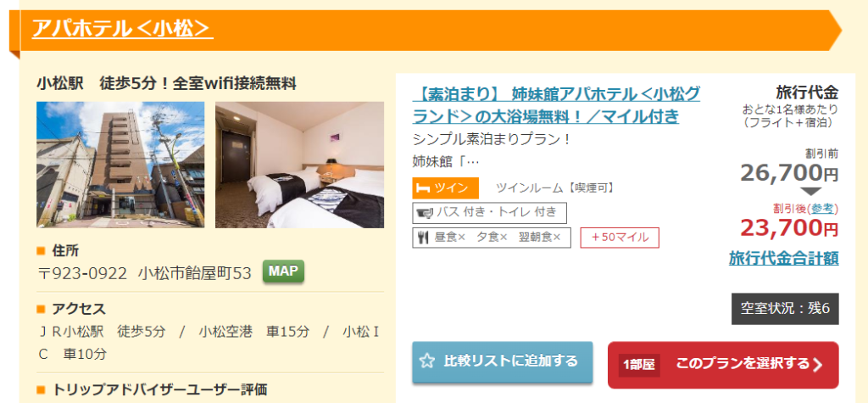868x403 pixels.
Task: Click the bed icon in ツイン badge
Action: pyautogui.click(x=424, y=188)
